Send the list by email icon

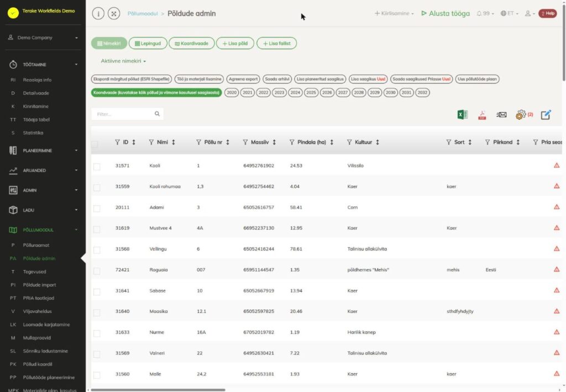[501, 115]
